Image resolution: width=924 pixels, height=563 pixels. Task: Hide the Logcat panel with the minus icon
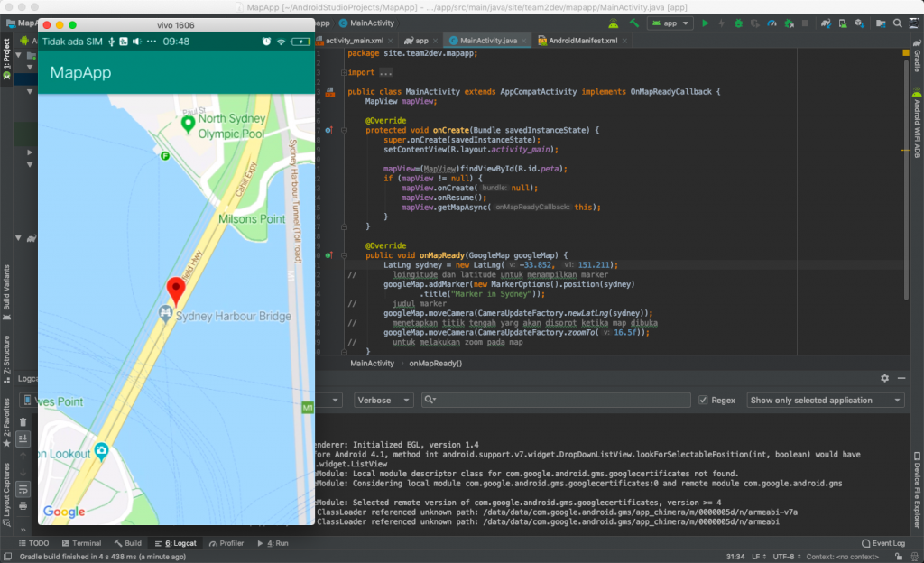pyautogui.click(x=901, y=378)
